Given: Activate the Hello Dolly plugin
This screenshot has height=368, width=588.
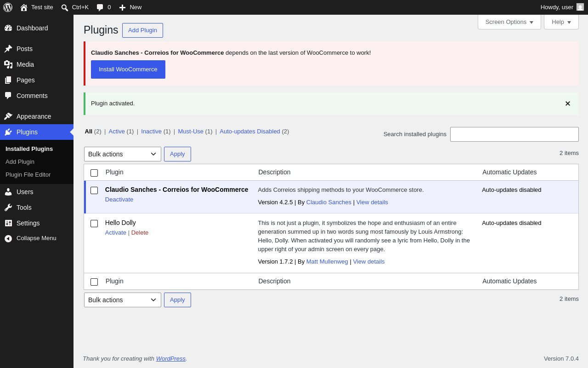Looking at the screenshot, I should pyautogui.click(x=116, y=233).
